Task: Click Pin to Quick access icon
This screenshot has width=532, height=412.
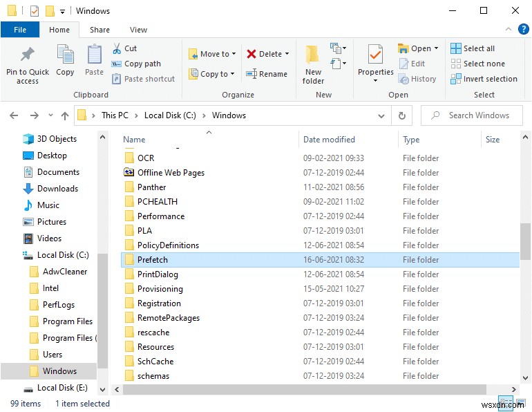Action: [x=28, y=55]
